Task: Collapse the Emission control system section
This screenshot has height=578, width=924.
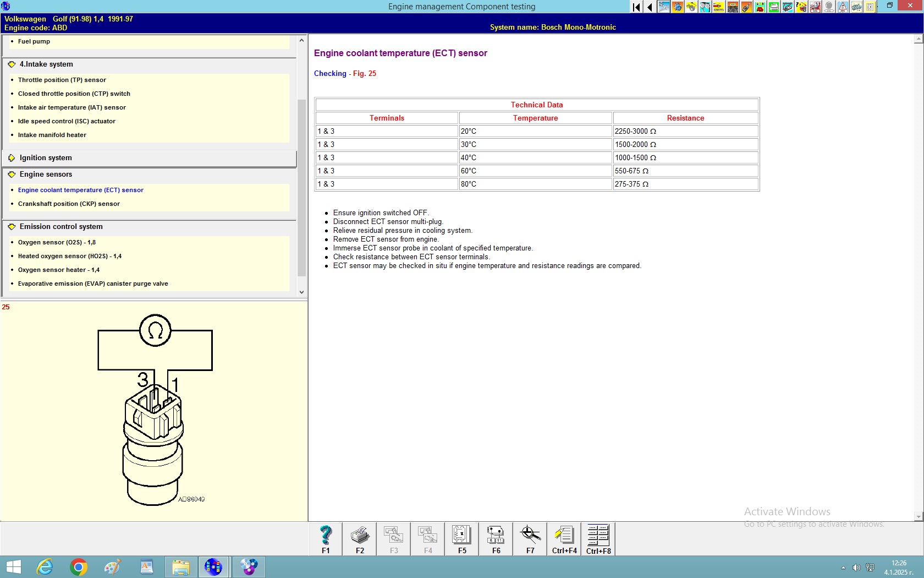Action: (x=61, y=227)
